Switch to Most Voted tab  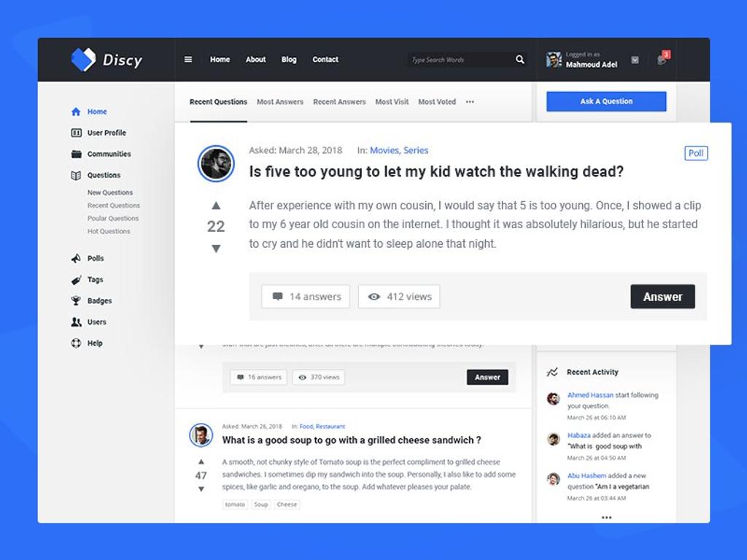pos(437,102)
